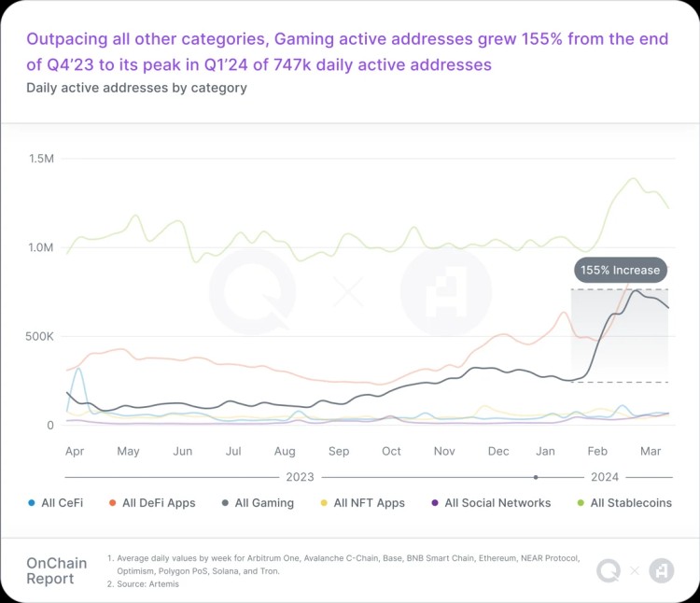This screenshot has width=700, height=603.
Task: Click the 2023 year label
Action: 300,477
